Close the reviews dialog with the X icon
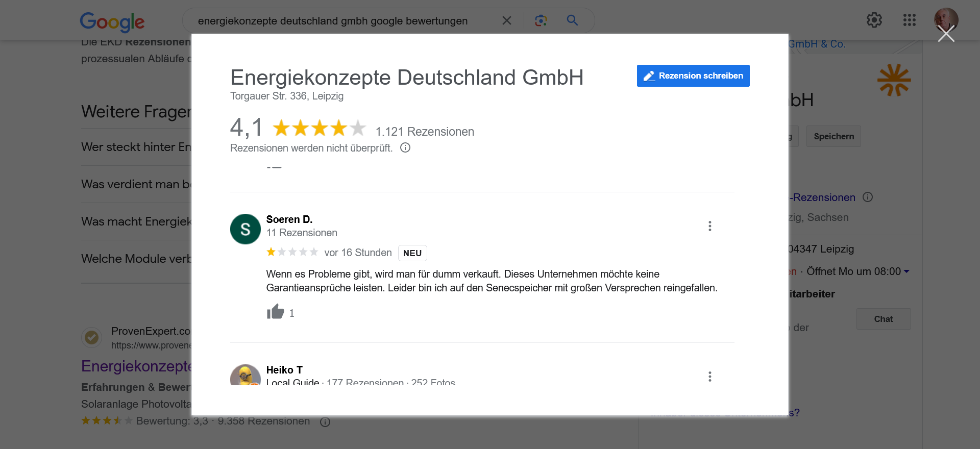The height and width of the screenshot is (449, 980). coord(946,34)
